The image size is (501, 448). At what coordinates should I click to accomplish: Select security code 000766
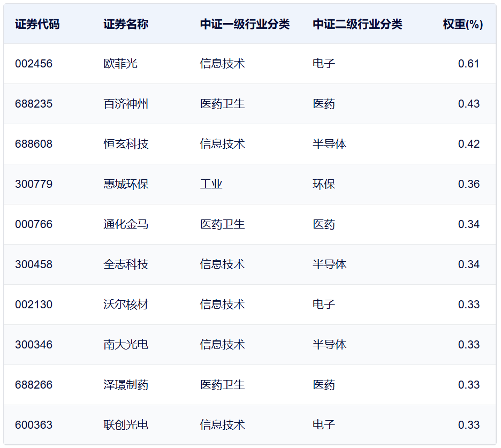point(34,224)
